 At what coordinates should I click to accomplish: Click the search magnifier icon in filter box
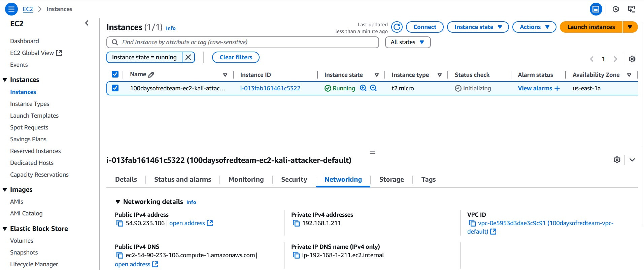pos(115,42)
